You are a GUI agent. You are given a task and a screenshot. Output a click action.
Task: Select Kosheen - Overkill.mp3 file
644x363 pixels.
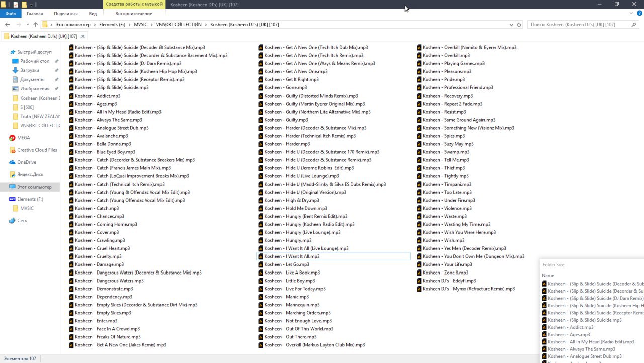(443, 55)
